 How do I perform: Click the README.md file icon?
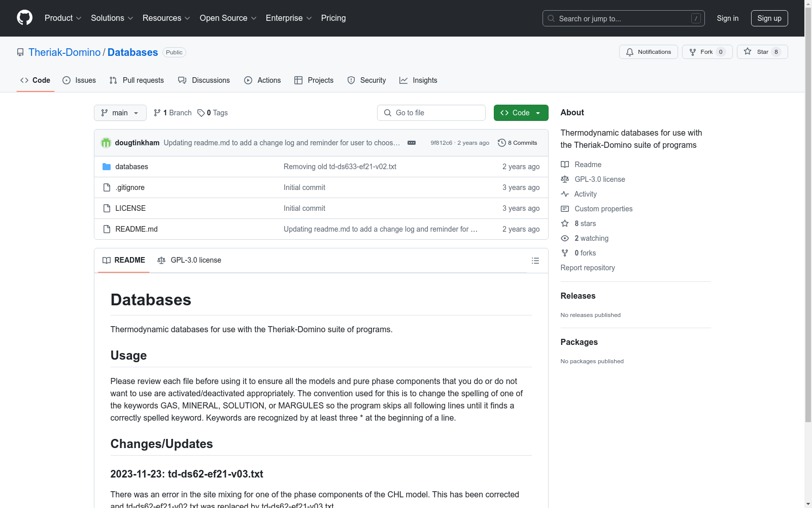tap(107, 229)
